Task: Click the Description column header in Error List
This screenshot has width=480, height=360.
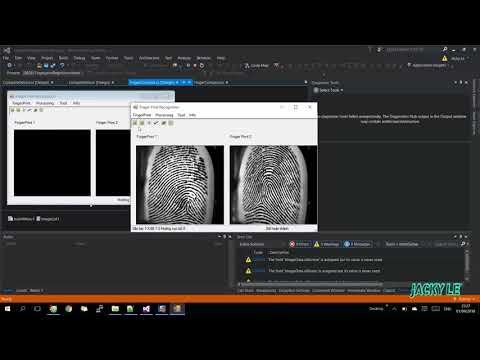Action: pyautogui.click(x=279, y=252)
